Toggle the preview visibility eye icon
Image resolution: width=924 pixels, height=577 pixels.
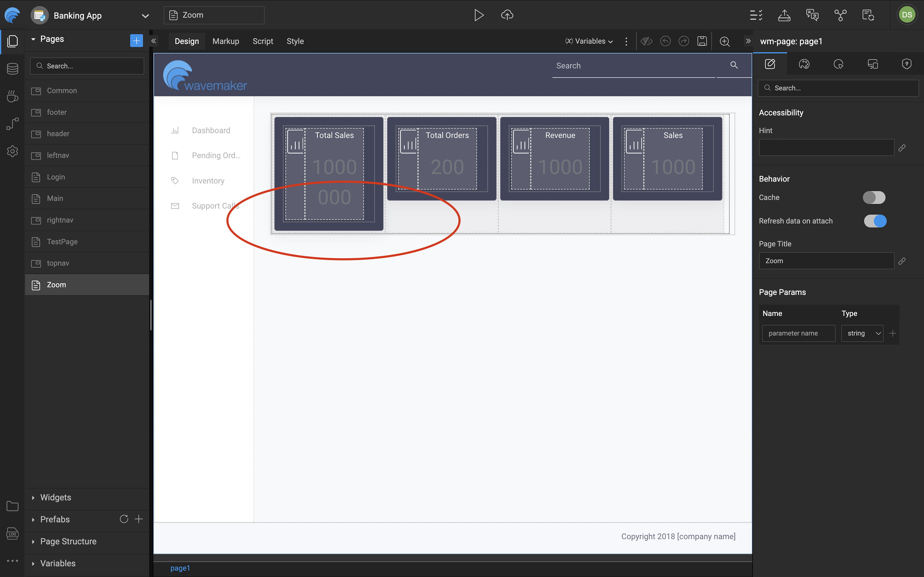[x=646, y=41]
